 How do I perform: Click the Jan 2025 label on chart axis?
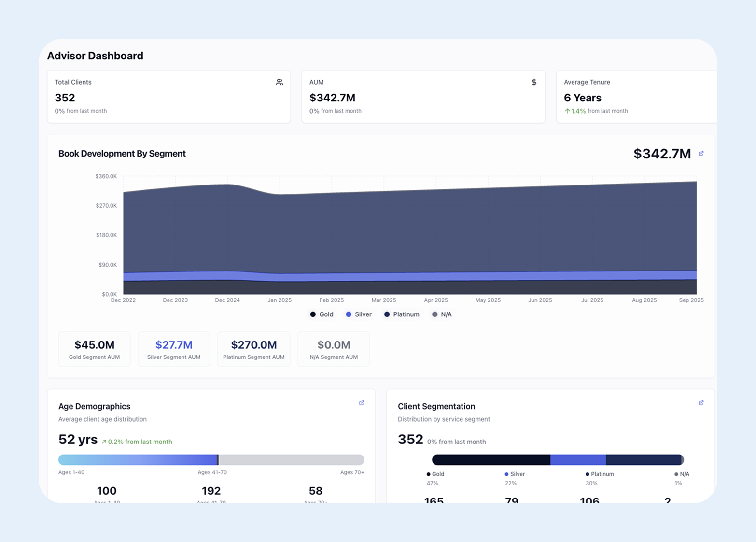280,300
